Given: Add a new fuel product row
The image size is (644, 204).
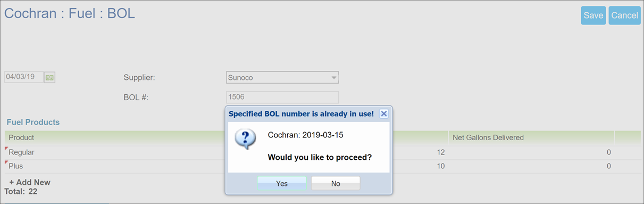Looking at the screenshot, I should tap(30, 182).
